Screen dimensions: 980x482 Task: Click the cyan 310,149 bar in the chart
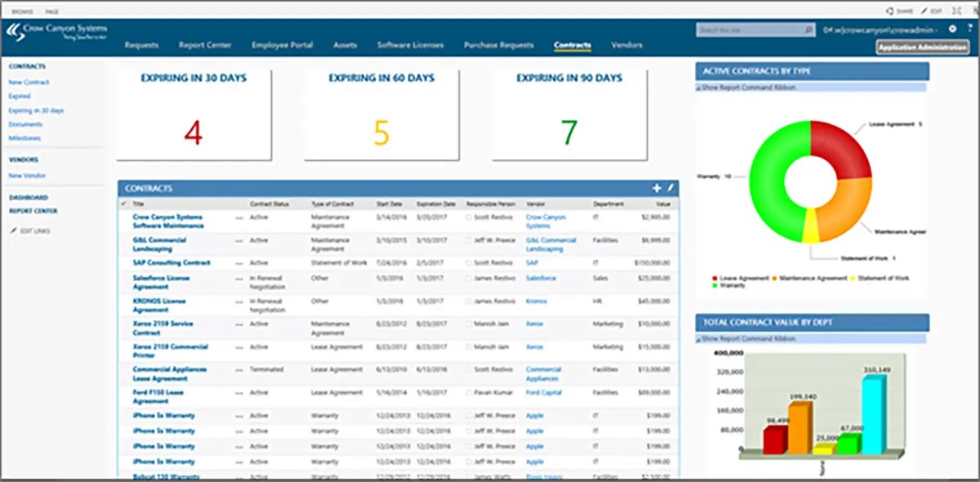(x=873, y=414)
